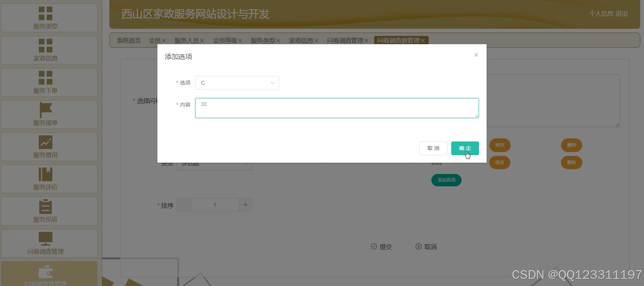Close the 家政信息 tab
This screenshot has height=286, width=644.
[316, 41]
